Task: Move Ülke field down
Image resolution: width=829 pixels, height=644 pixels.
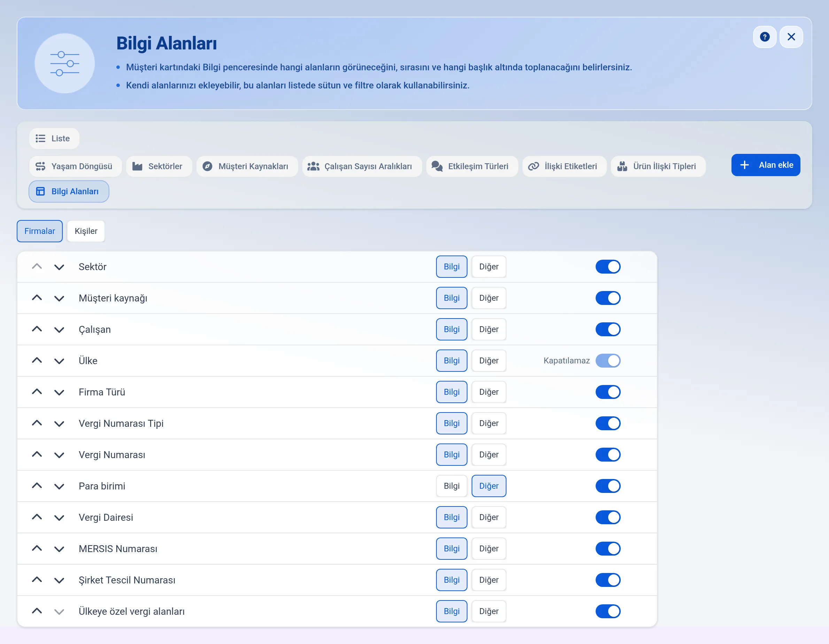Action: coord(59,361)
